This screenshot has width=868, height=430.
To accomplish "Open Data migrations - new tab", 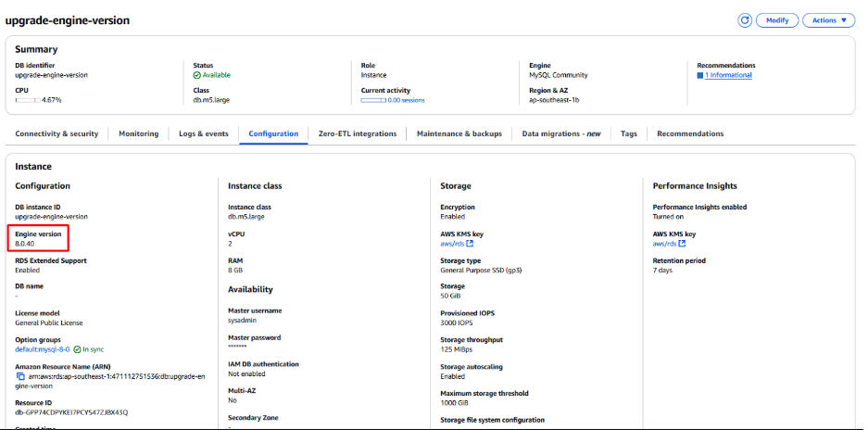I will click(561, 133).
